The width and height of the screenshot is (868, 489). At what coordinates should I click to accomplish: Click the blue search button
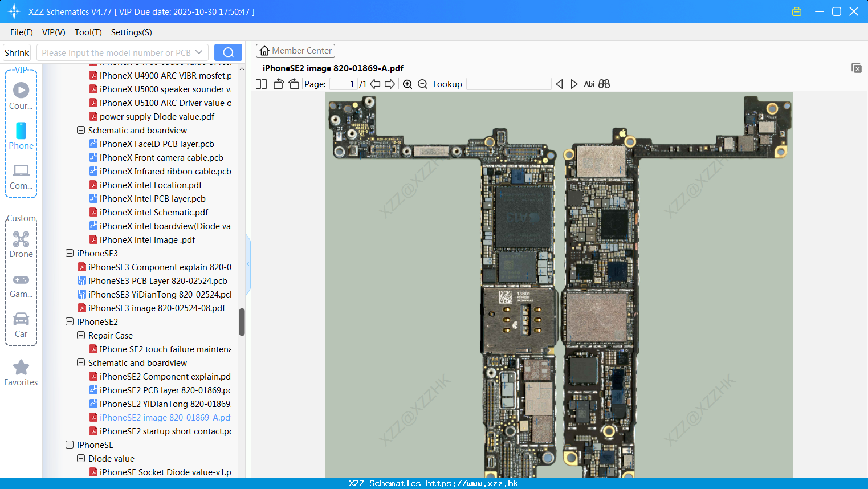pyautogui.click(x=228, y=52)
